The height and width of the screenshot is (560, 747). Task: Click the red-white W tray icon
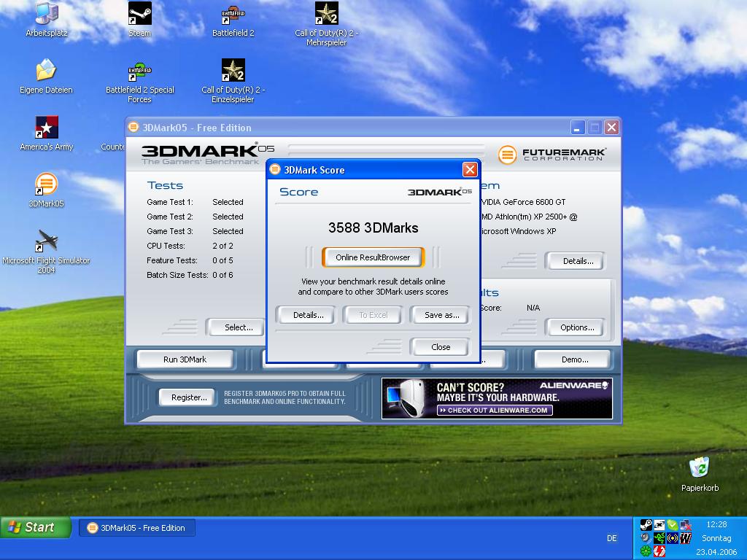pyautogui.click(x=685, y=538)
